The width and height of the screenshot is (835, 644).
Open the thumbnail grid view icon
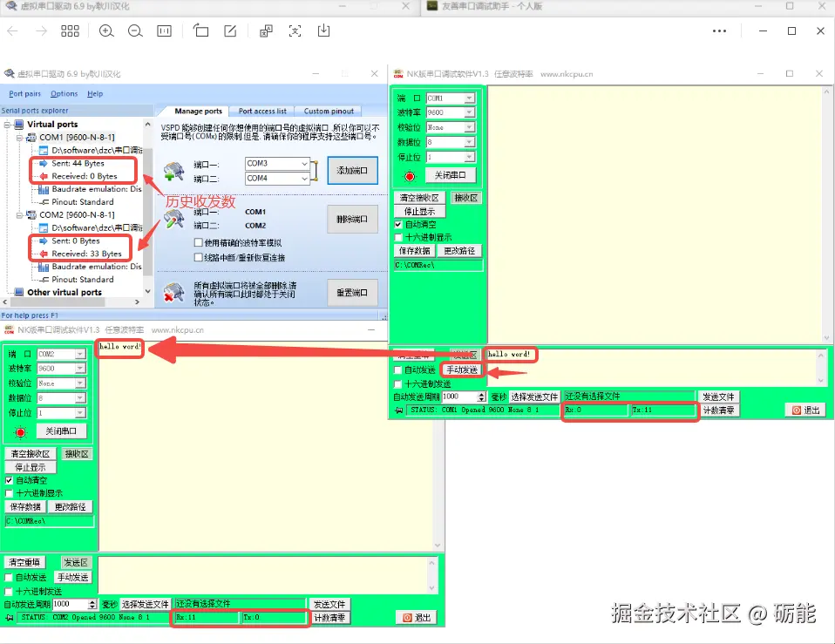[70, 31]
